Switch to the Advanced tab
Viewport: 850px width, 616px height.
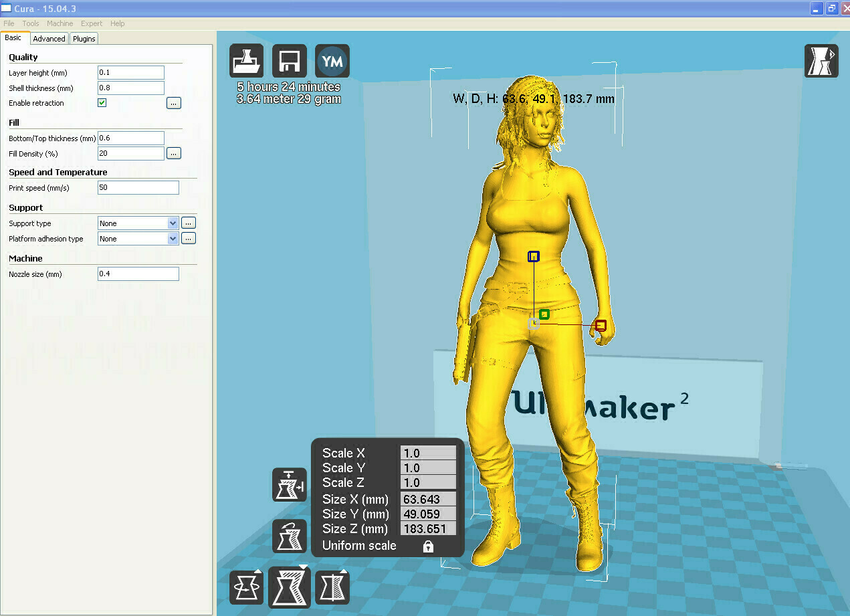coord(49,39)
